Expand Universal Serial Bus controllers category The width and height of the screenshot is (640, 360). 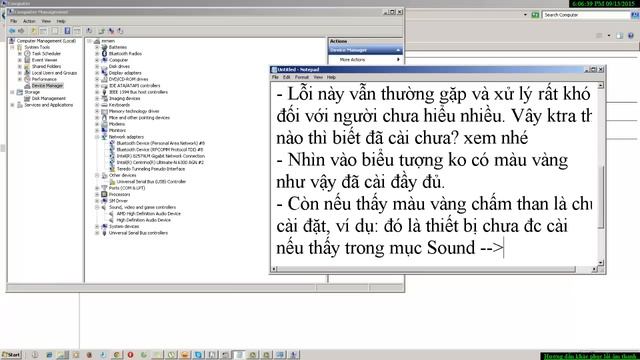tap(97, 233)
